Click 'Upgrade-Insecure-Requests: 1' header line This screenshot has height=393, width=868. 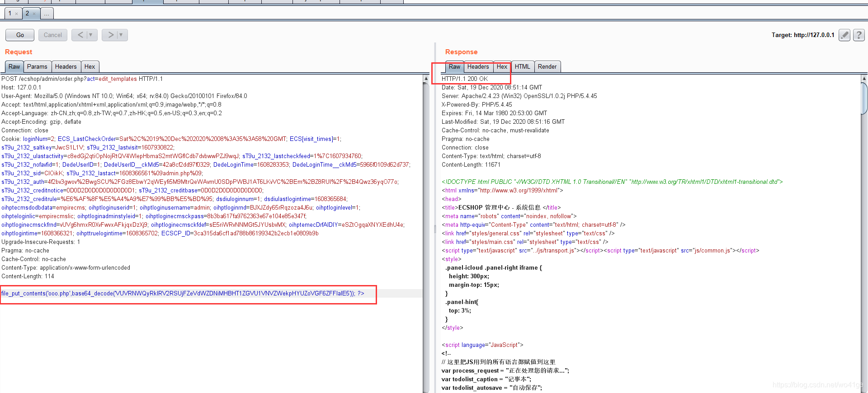[41, 242]
